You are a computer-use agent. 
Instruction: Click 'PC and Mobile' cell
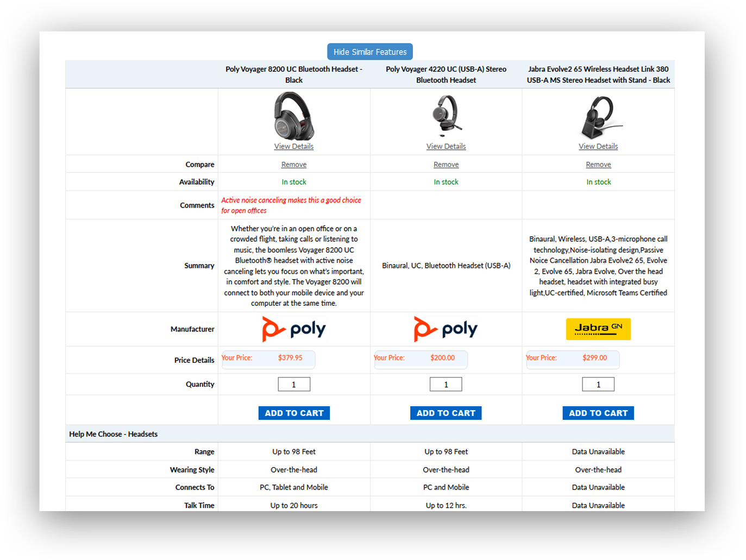[446, 487]
